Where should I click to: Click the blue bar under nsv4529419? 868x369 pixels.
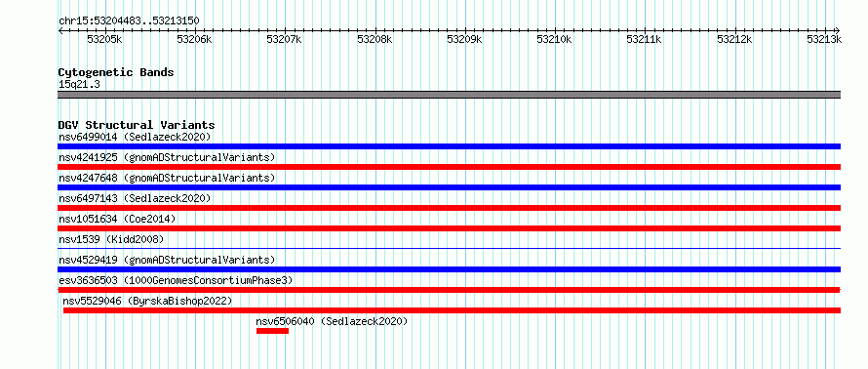tap(449, 269)
